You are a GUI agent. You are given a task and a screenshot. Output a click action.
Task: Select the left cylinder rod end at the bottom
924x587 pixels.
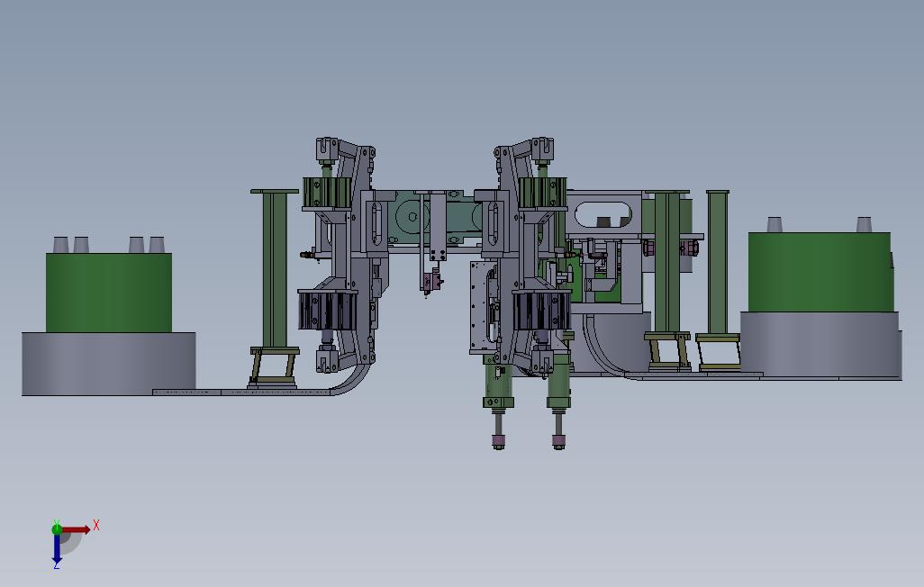click(x=499, y=441)
